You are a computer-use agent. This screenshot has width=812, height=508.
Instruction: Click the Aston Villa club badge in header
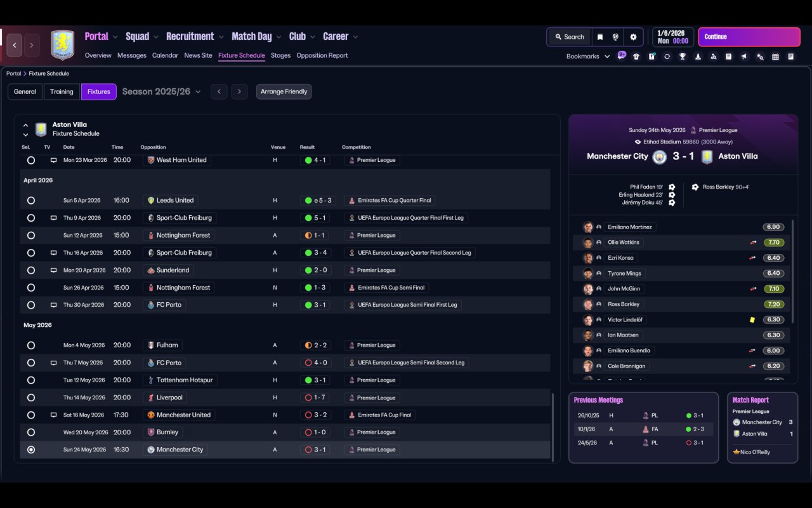point(63,45)
